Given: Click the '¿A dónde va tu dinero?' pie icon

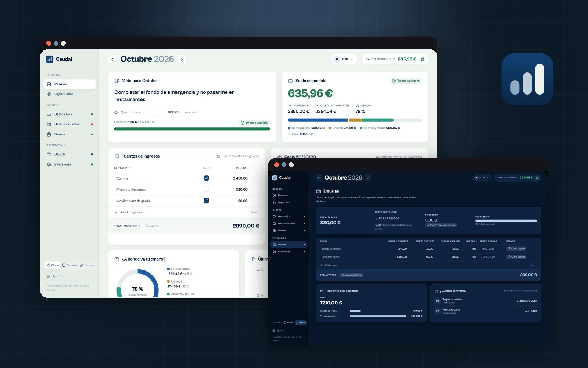Looking at the screenshot, I should 117,259.
